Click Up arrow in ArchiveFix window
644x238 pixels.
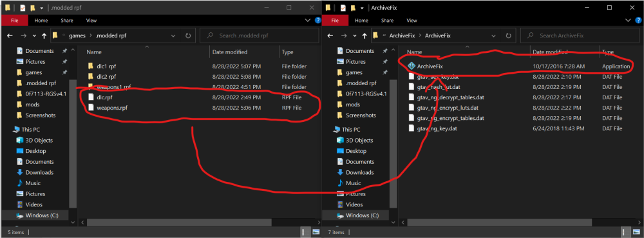[365, 35]
